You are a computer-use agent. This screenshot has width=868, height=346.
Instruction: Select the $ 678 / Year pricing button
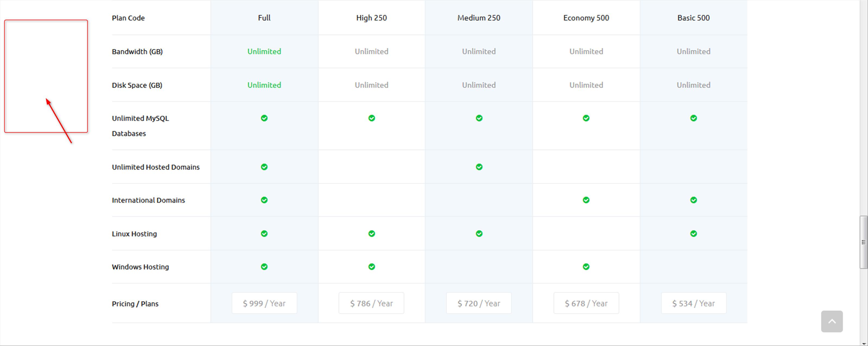coord(586,303)
